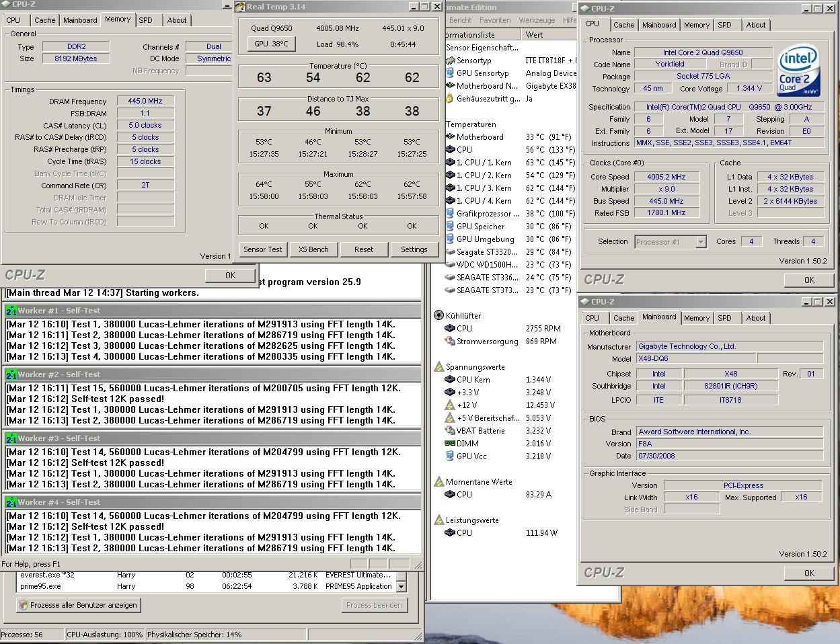Open the Werkzeuge menu in Everest
Viewport: 840px width, 644px height.
click(537, 20)
